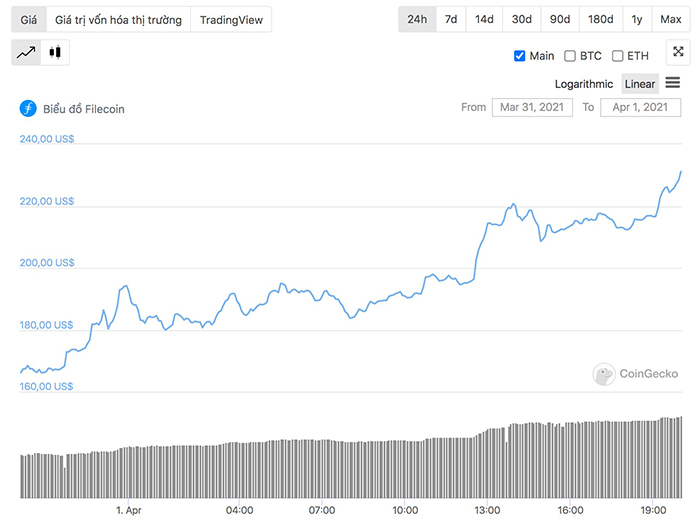Switch chart scale to Logarithmic
The height and width of the screenshot is (524, 700).
[584, 84]
